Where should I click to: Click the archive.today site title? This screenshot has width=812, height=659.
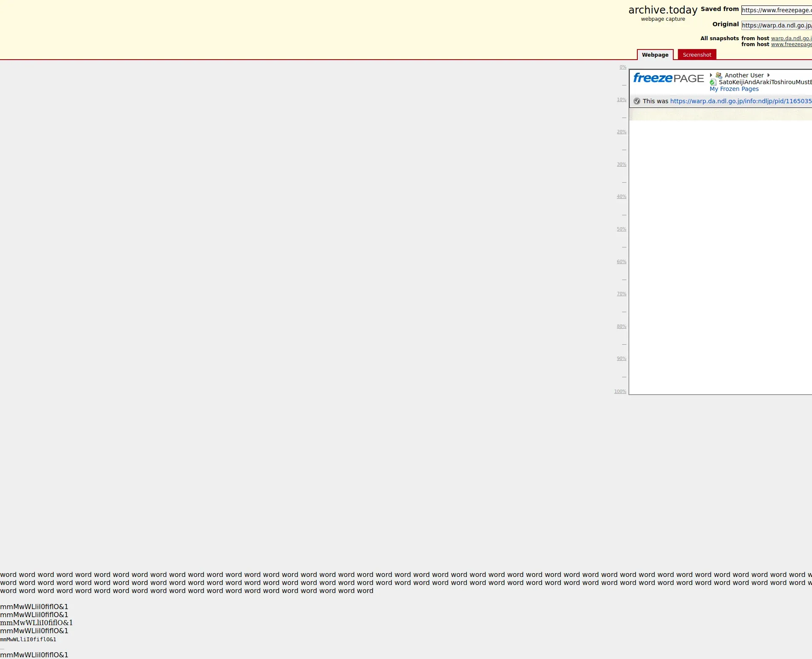point(662,10)
